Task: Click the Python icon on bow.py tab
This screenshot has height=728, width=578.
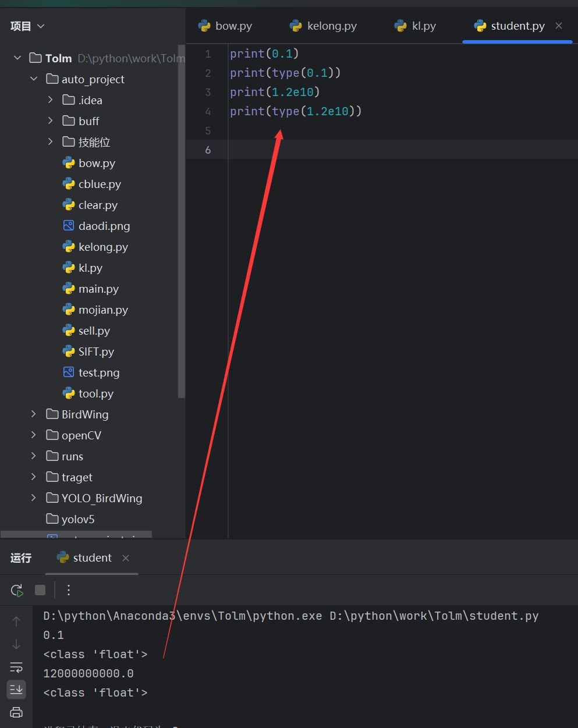Action: (x=204, y=26)
